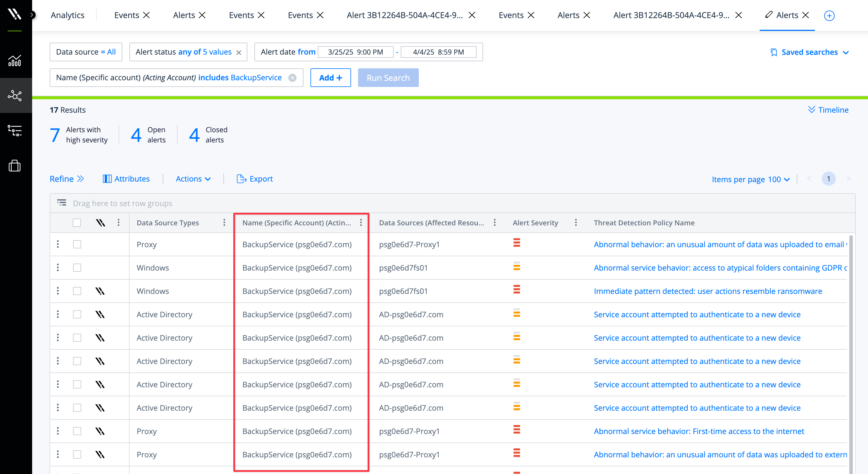
Task: Toggle the select-all checkbox in the table header
Action: (x=77, y=222)
